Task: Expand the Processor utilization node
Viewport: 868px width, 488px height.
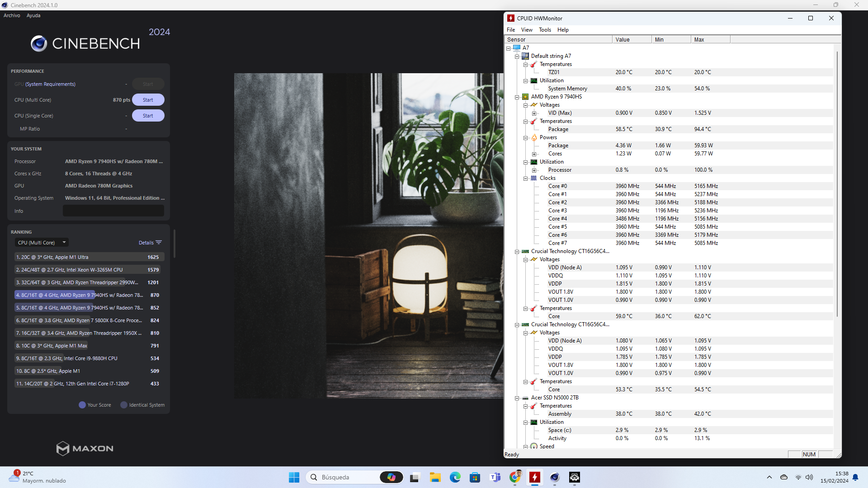Action: click(x=534, y=170)
